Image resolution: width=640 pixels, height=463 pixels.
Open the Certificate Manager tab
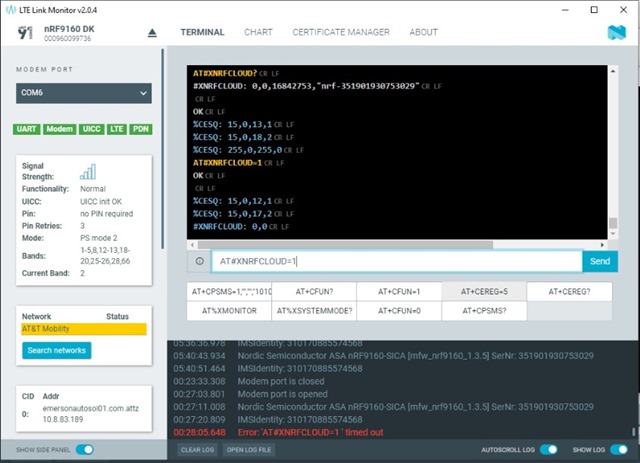341,32
